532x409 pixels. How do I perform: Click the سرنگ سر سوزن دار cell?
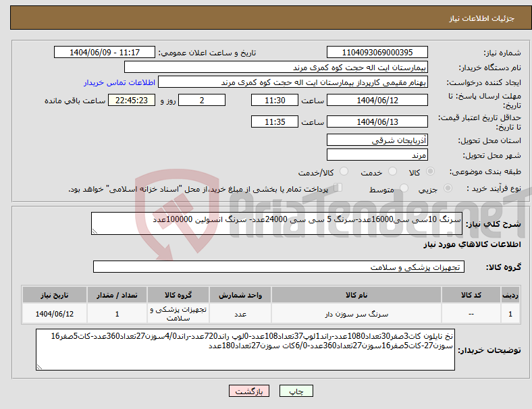pos(356,314)
